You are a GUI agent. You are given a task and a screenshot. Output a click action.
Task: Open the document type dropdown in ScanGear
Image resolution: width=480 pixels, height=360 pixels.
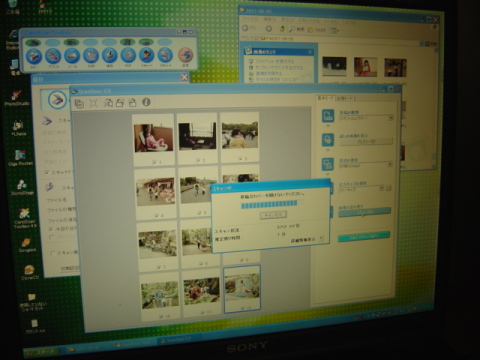366,118
